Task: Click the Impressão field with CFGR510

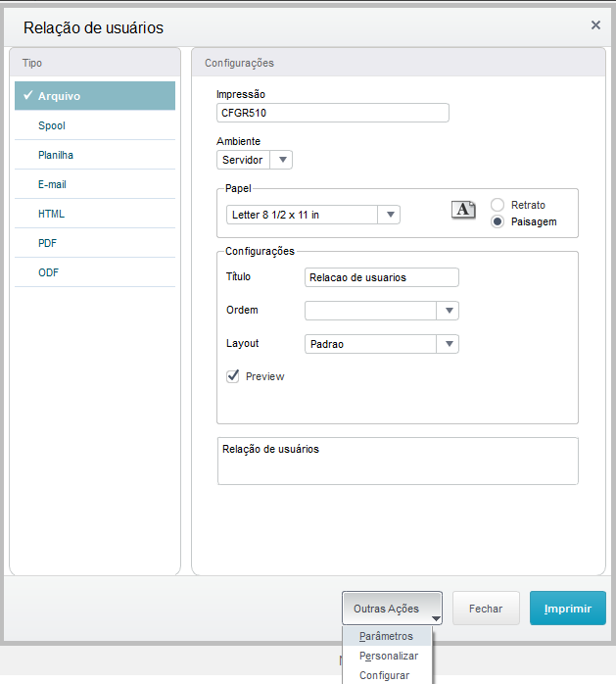Action: pos(333,113)
